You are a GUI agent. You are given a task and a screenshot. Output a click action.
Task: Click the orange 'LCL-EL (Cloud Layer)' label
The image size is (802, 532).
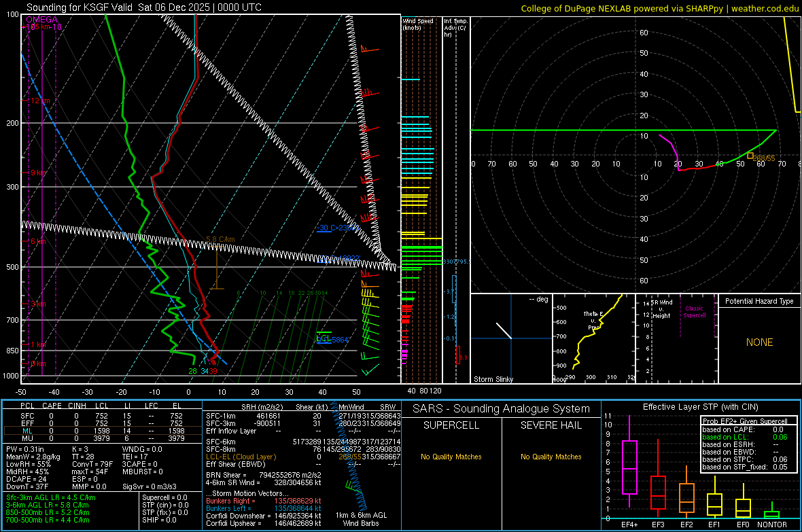pos(241,457)
